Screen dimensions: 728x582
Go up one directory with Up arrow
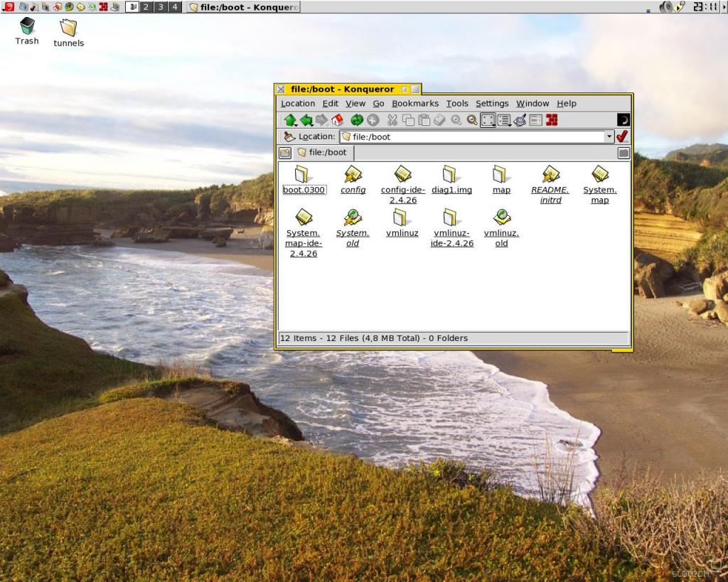pyautogui.click(x=290, y=120)
